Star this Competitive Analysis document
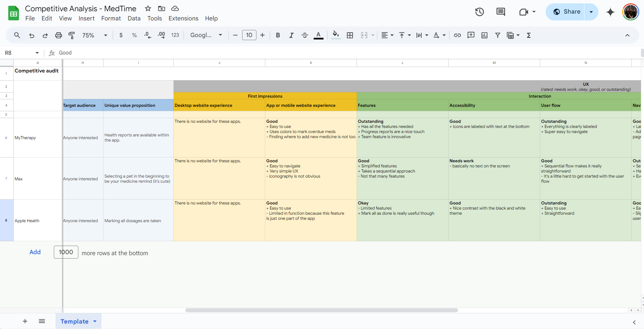This screenshot has width=644, height=329. coord(148,9)
